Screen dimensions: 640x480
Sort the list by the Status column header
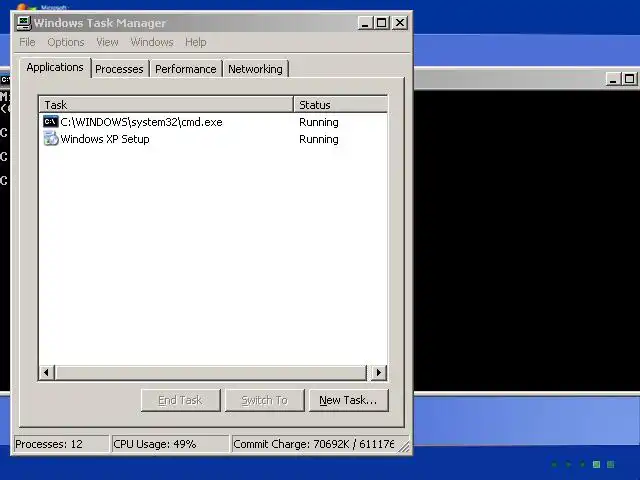(x=340, y=104)
